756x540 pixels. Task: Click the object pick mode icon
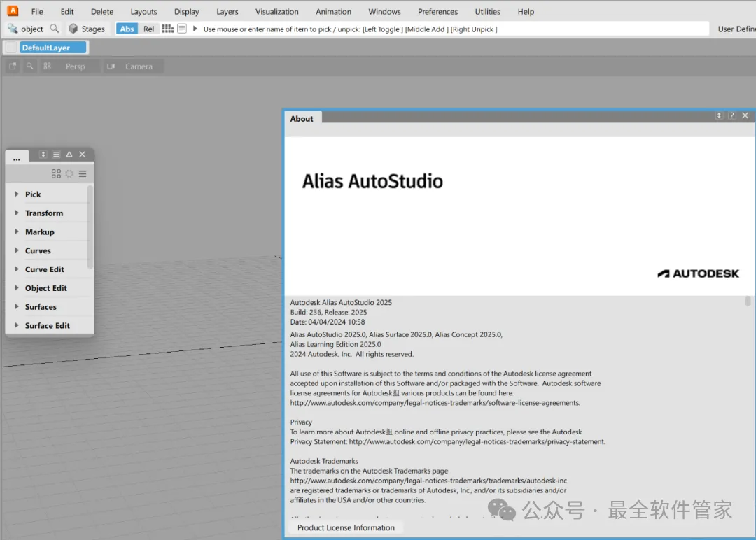(13, 29)
